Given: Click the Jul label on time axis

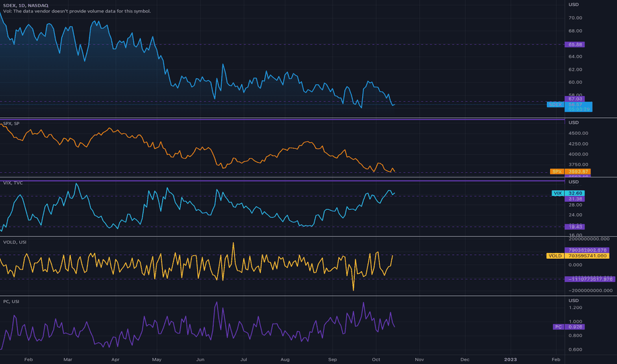Looking at the screenshot, I should pos(244,359).
